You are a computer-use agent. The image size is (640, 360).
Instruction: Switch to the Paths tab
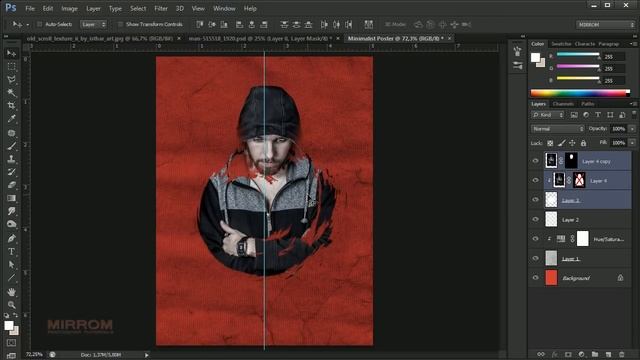tap(588, 104)
